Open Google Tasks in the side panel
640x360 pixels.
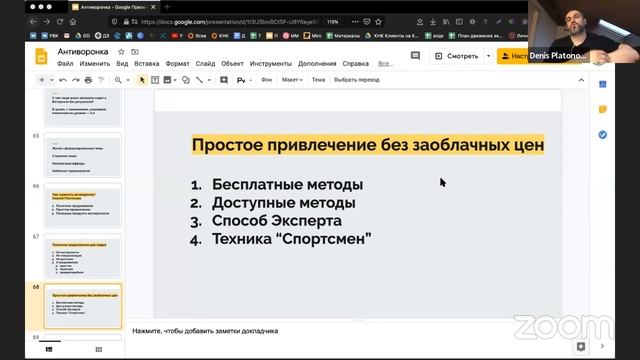(602, 135)
